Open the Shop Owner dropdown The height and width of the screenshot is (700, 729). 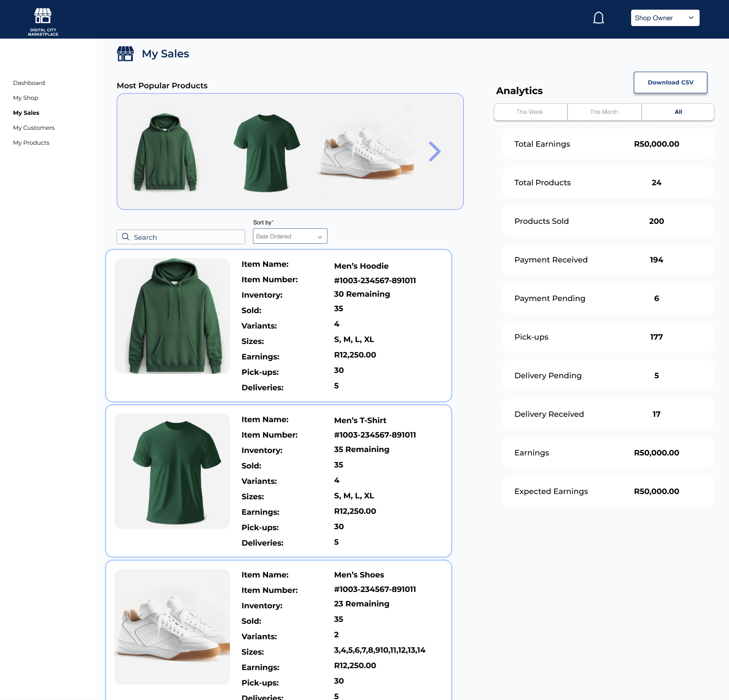point(665,18)
